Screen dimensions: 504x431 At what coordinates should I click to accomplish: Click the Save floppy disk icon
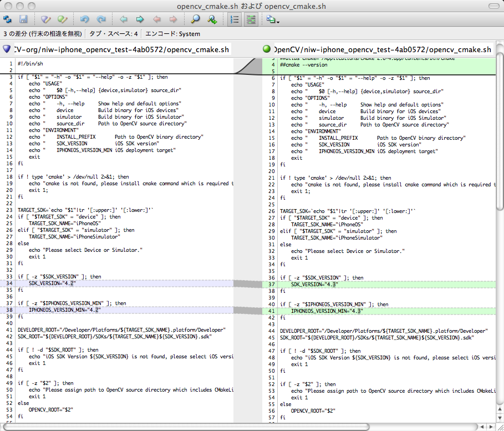pyautogui.click(x=23, y=19)
